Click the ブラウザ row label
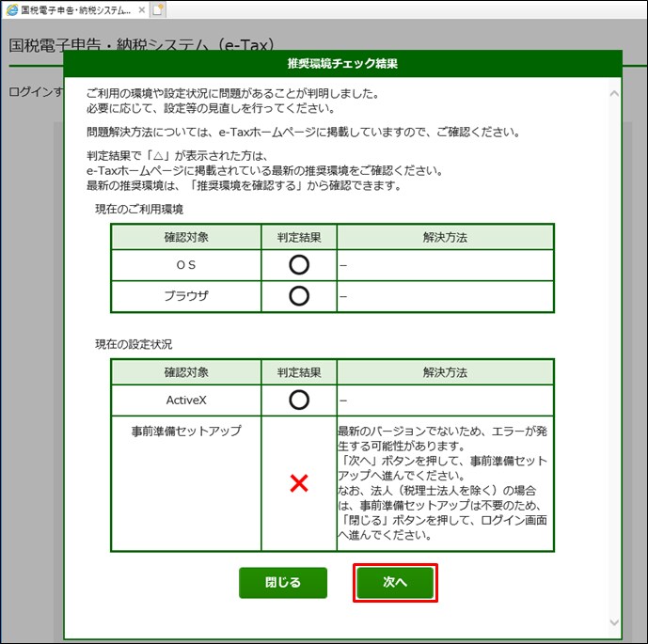 tap(186, 296)
